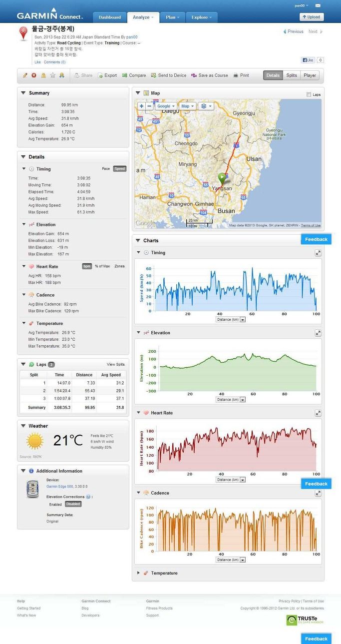Select Zones heart rate view
Viewport: 341px width, 644px height.
click(120, 266)
